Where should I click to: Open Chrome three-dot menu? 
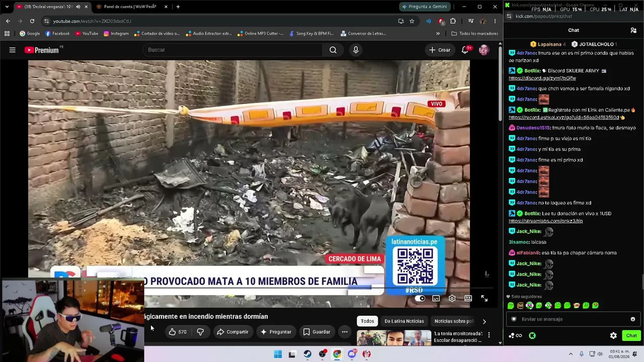tap(495, 21)
